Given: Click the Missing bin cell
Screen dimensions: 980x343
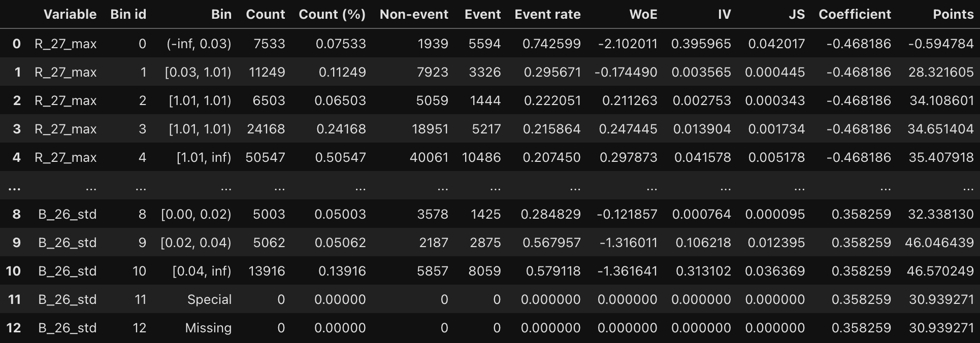Looking at the screenshot, I should [208, 328].
